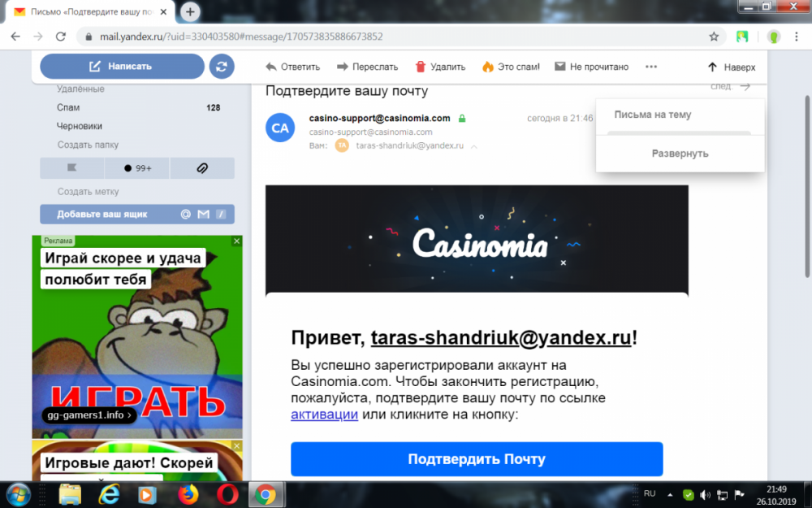Viewport: 812px width, 508px height.
Task: Toggle the unread filter with 99+ dot
Action: (x=137, y=168)
